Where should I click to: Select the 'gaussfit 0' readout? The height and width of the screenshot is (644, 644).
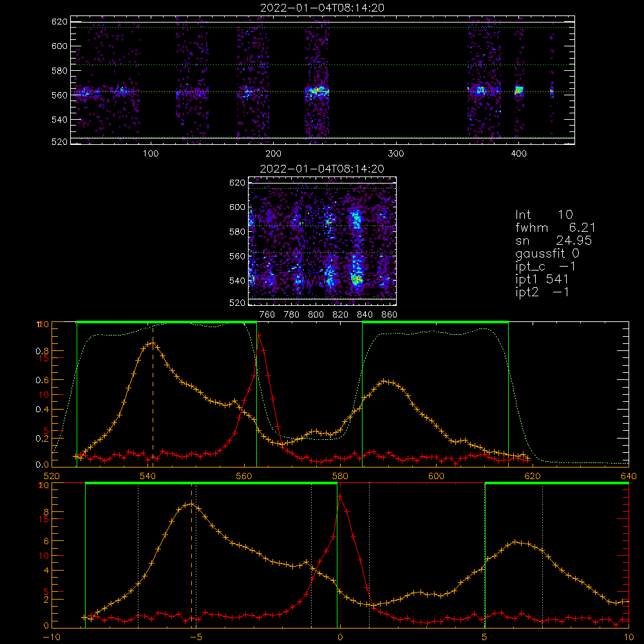[547, 253]
